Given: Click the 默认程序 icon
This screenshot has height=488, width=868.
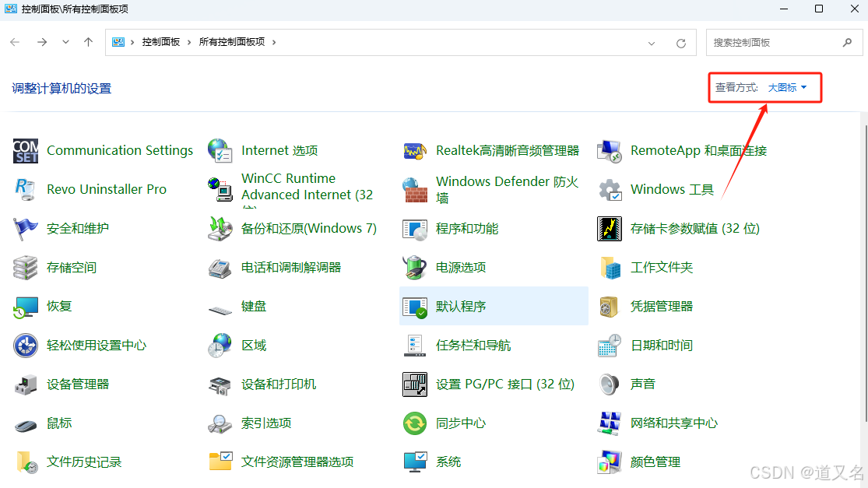Looking at the screenshot, I should point(415,307).
